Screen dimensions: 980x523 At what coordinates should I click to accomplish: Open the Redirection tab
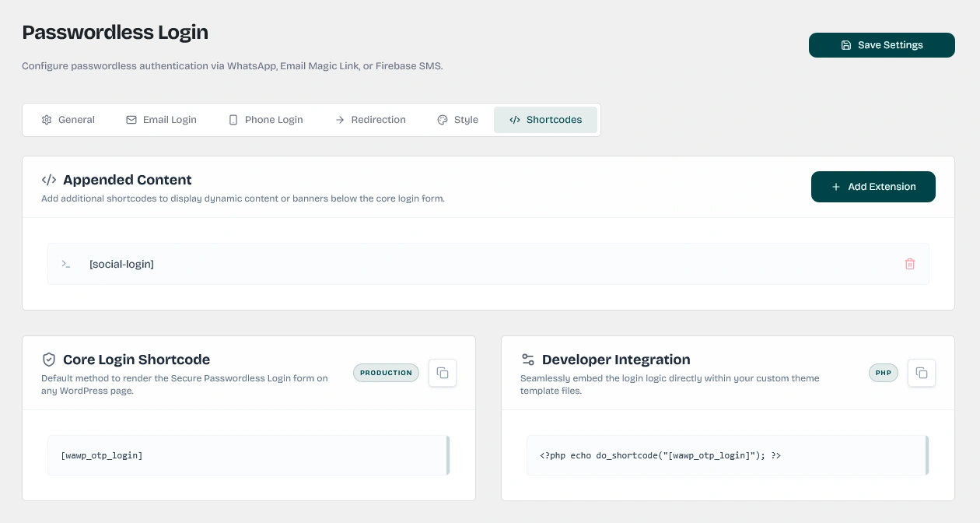point(370,120)
